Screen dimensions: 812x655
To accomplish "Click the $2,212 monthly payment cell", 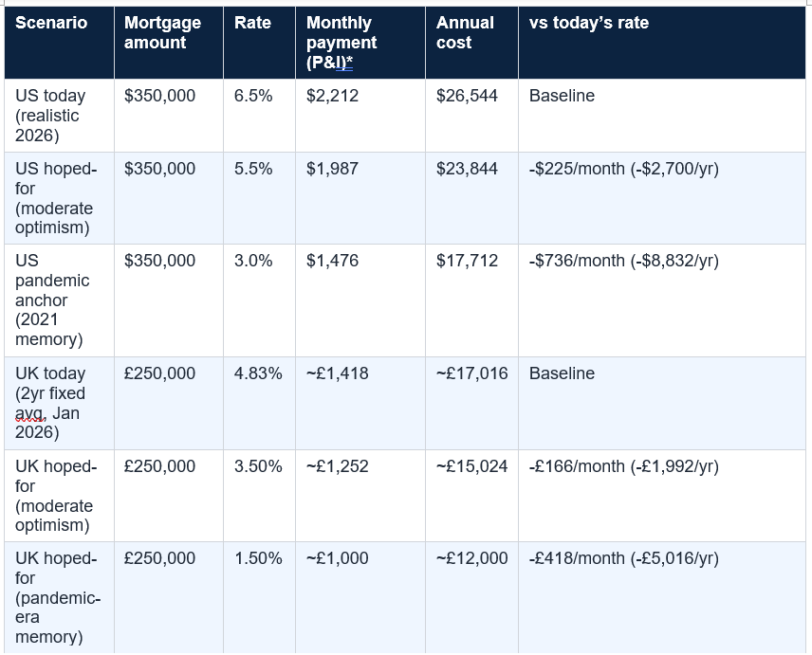I will (360, 116).
